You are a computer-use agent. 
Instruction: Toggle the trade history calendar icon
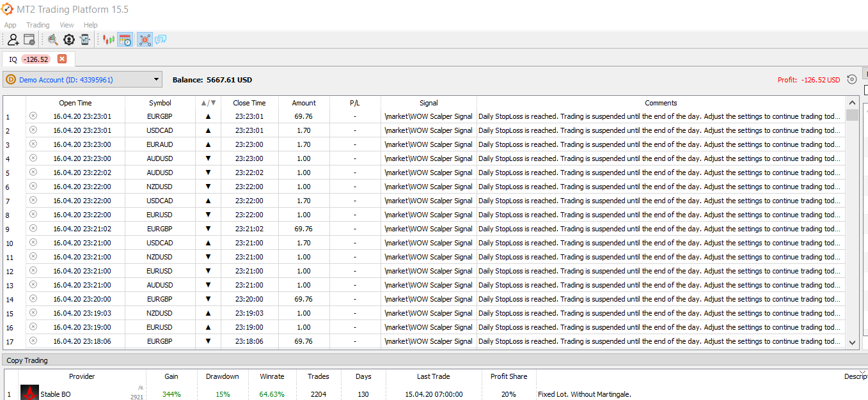[125, 40]
